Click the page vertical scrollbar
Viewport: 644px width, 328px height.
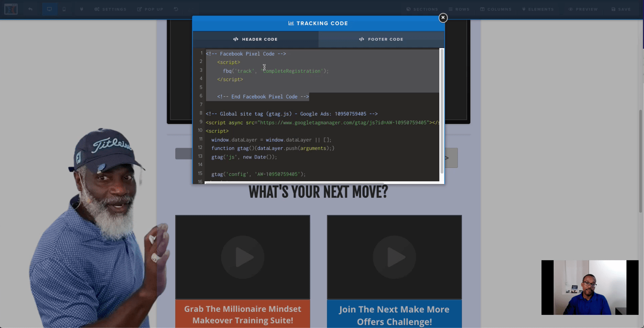(x=641, y=161)
